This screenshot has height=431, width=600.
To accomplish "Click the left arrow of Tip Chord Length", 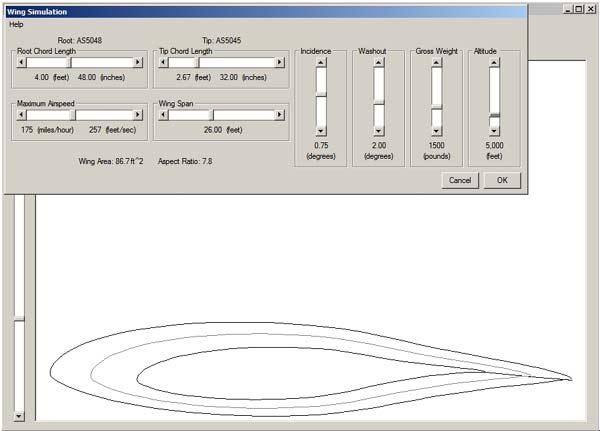I will (163, 62).
